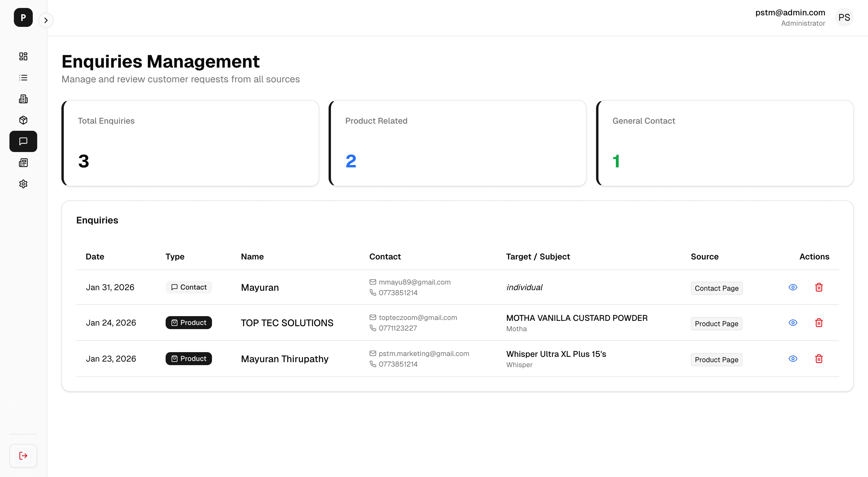Open the box/products icon in the sidebar
Image resolution: width=868 pixels, height=477 pixels.
tap(23, 120)
